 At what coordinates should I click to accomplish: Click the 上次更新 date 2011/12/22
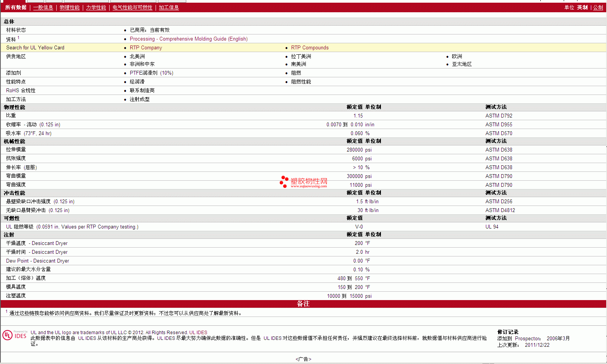coord(537,345)
